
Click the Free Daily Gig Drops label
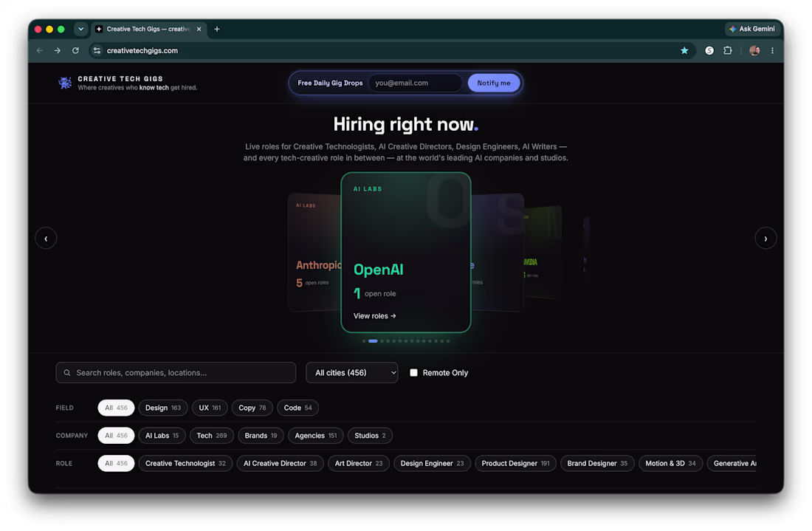(x=330, y=83)
